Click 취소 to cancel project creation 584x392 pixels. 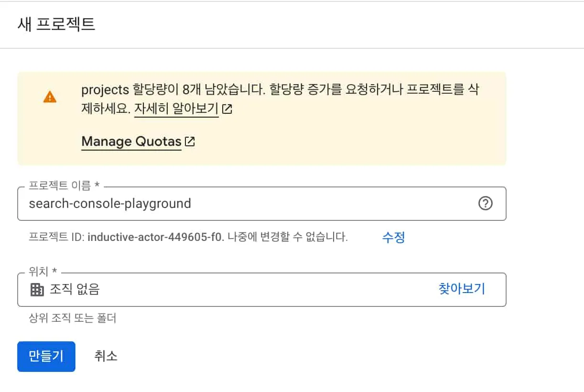click(105, 356)
